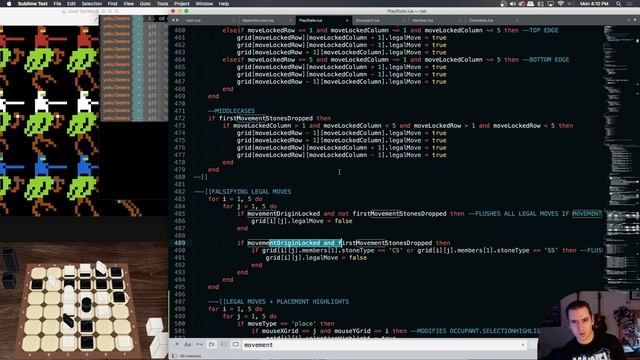Open the Project menu
Viewport: 640px width, 360px height.
182,4
